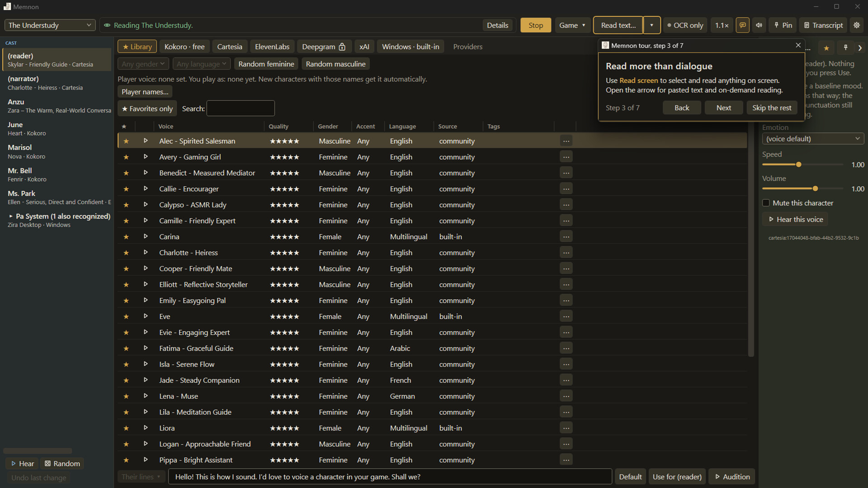Click the speaker volume icon in toolbar
The image size is (868, 488).
coord(759,25)
